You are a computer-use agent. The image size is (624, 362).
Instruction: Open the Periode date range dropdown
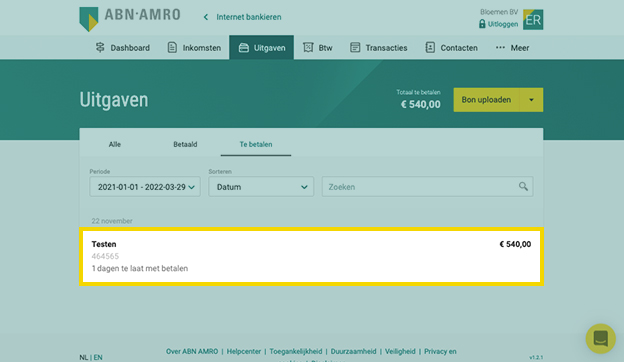145,187
